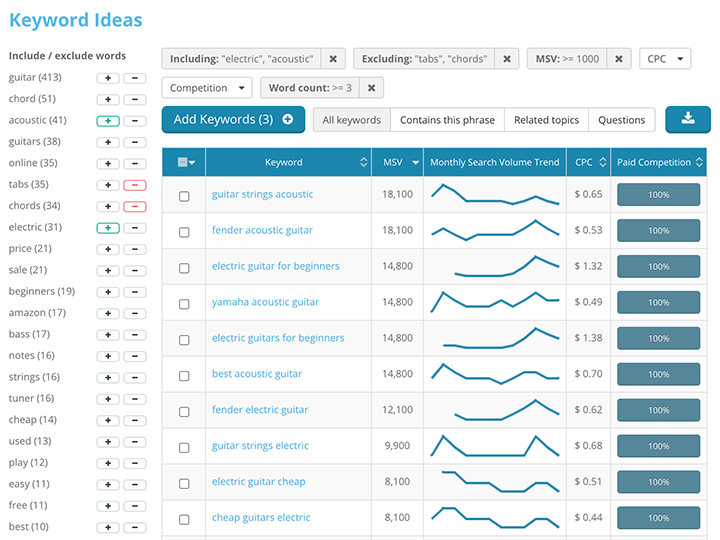This screenshot has height=540, width=720.
Task: Remove the Word count >= 3 filter
Action: click(371, 88)
